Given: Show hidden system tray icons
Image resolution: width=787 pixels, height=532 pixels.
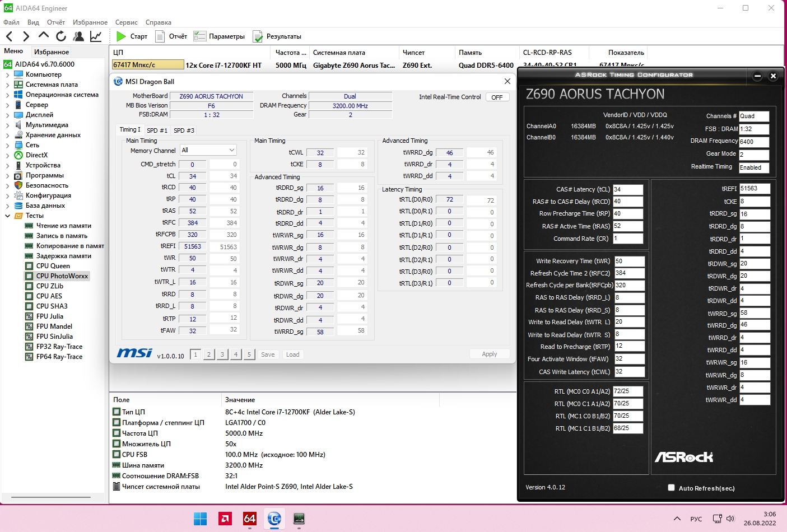Looking at the screenshot, I should [x=677, y=519].
